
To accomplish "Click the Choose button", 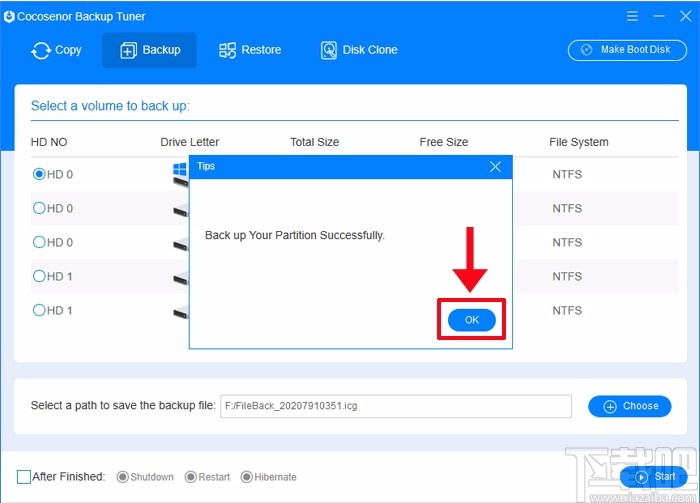I will (629, 406).
